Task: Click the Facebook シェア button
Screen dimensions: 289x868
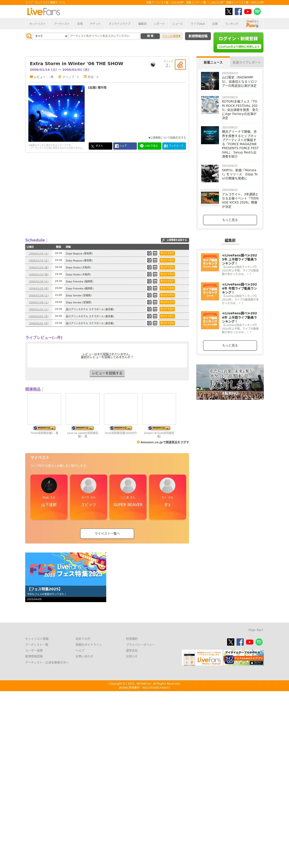Action: pos(125,146)
